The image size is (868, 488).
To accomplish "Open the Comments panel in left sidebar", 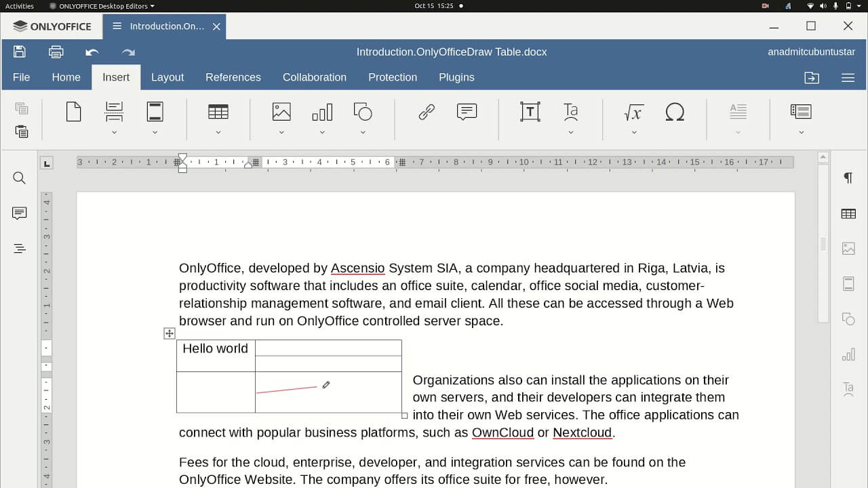I will pos(19,213).
